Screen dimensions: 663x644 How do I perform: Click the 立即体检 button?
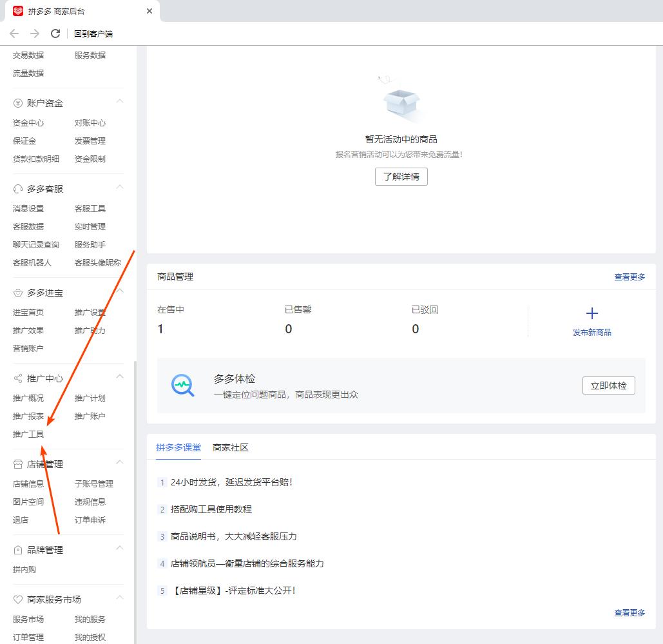click(x=608, y=385)
